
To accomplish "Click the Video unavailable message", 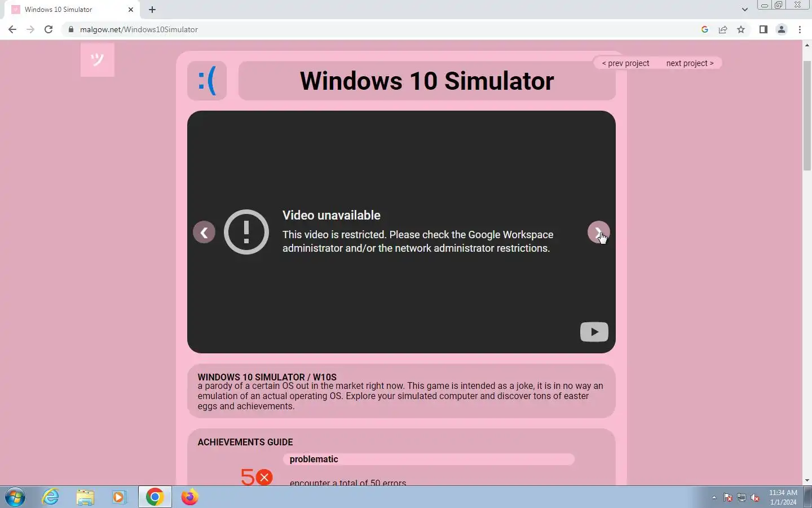I will click(x=332, y=215).
